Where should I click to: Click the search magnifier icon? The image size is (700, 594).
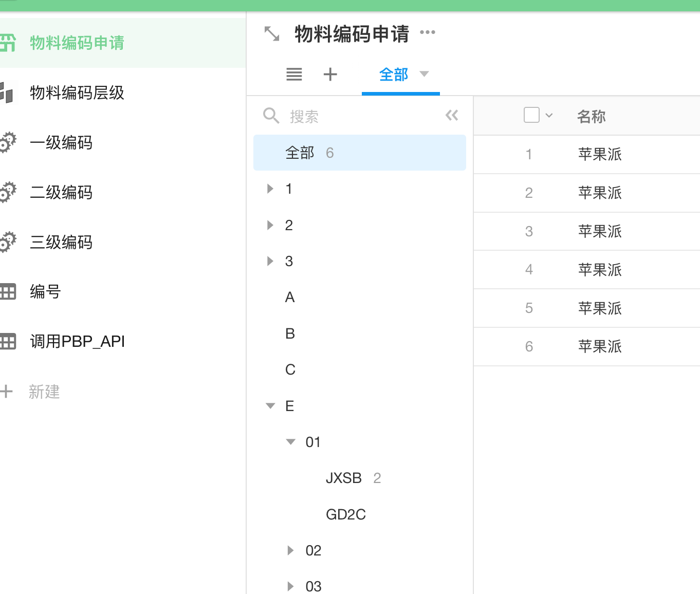[271, 116]
